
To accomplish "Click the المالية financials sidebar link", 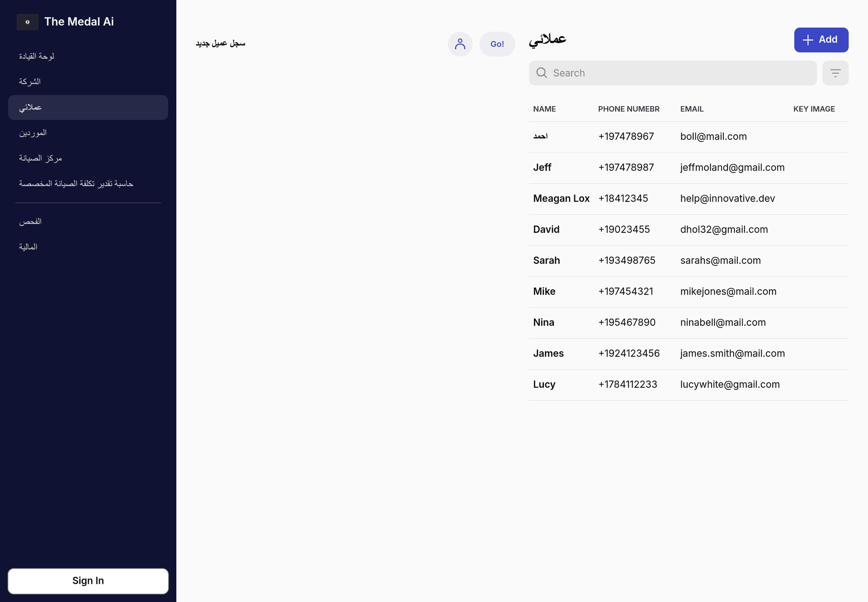I will point(27,247).
